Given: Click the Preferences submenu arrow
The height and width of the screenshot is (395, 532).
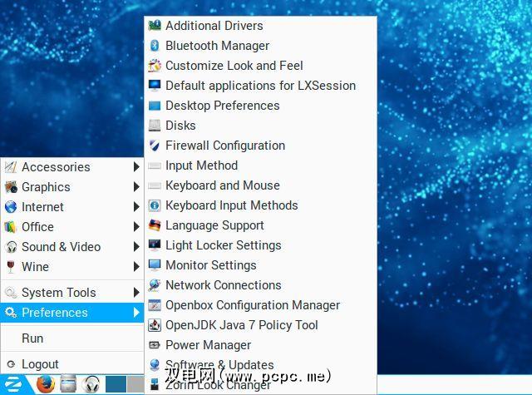Looking at the screenshot, I should point(136,313).
